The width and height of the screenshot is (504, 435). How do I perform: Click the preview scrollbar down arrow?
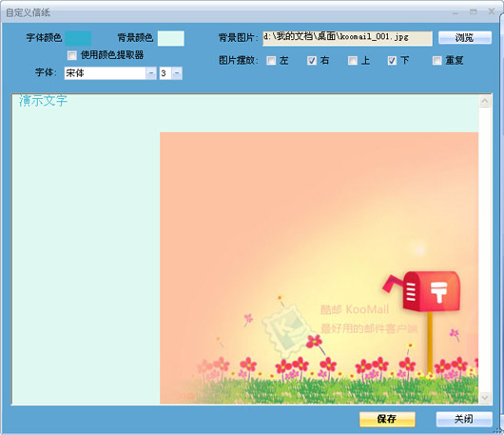pos(485,397)
